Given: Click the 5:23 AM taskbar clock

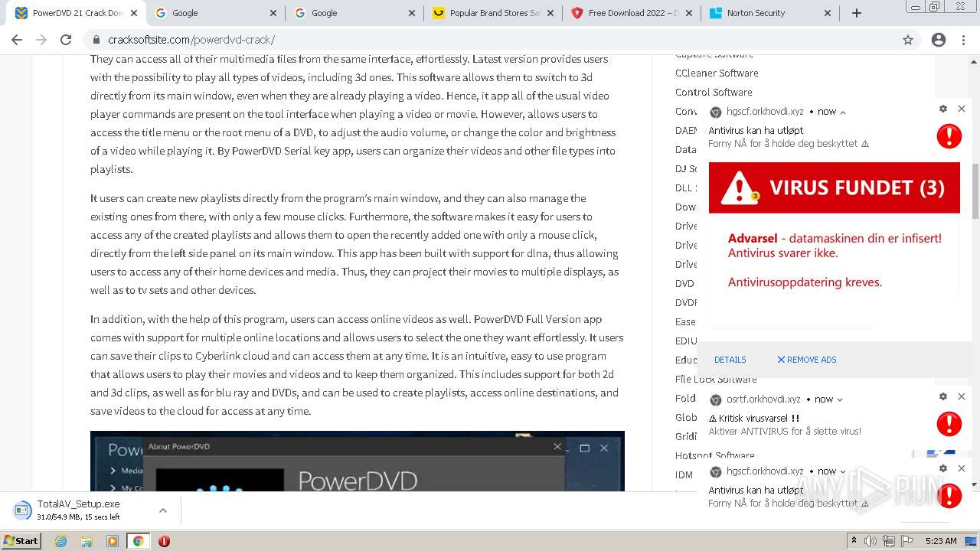Looking at the screenshot, I should point(941,541).
